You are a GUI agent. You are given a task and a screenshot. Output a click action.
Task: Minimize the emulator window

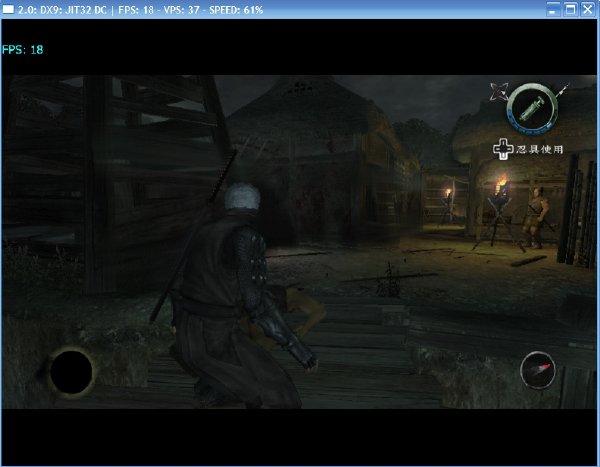[553, 9]
